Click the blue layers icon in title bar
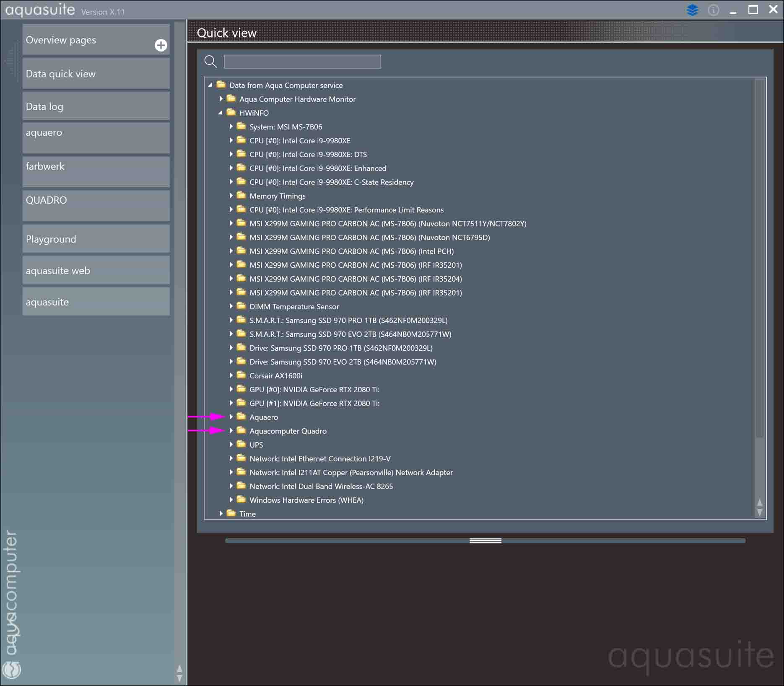Viewport: 784px width, 686px height. coord(692,10)
